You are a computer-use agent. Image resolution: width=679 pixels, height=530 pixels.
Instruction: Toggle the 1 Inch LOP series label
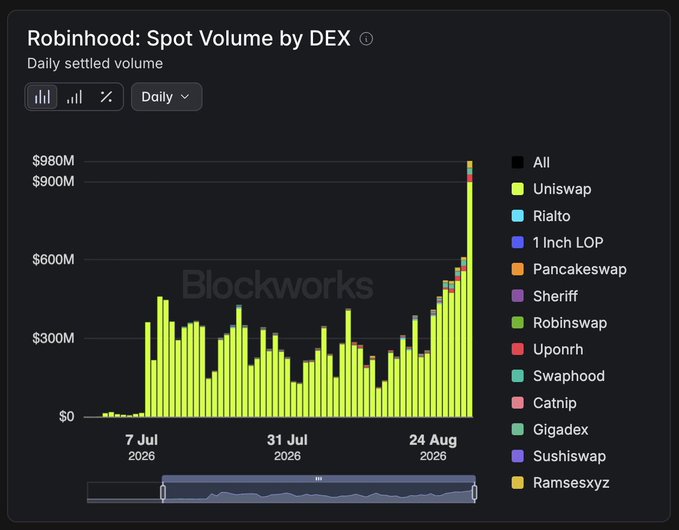[x=568, y=242]
